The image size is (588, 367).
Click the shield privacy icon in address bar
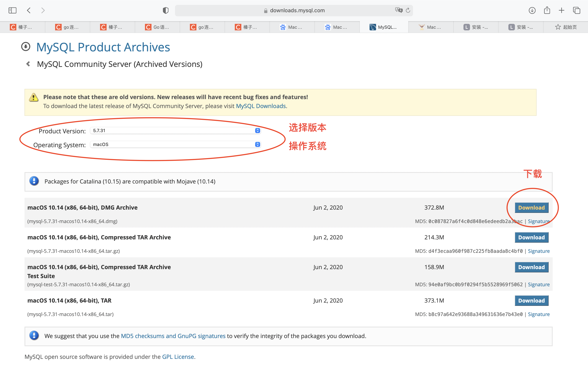coord(165,11)
